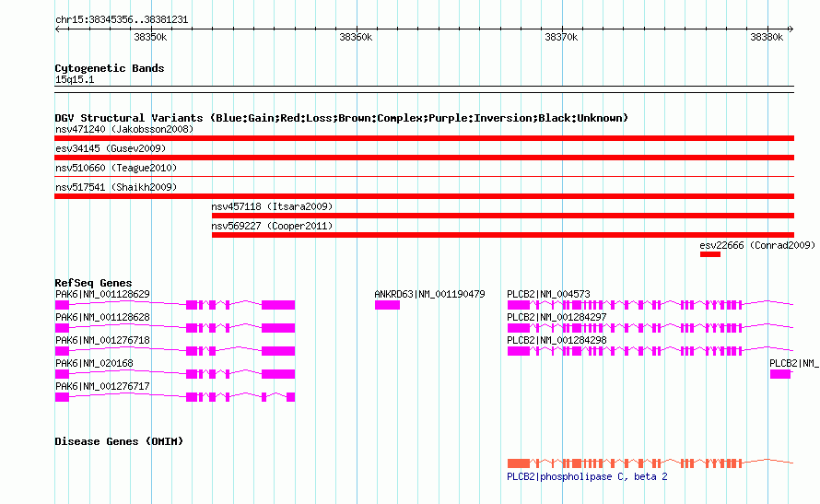Click the 38380k ruler tick label
The height and width of the screenshot is (504, 820).
[767, 37]
